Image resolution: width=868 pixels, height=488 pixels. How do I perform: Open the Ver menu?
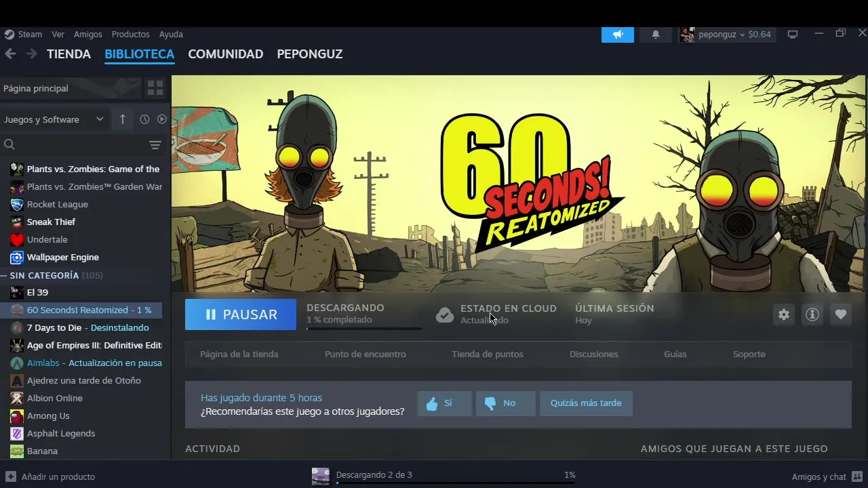pyautogui.click(x=58, y=34)
